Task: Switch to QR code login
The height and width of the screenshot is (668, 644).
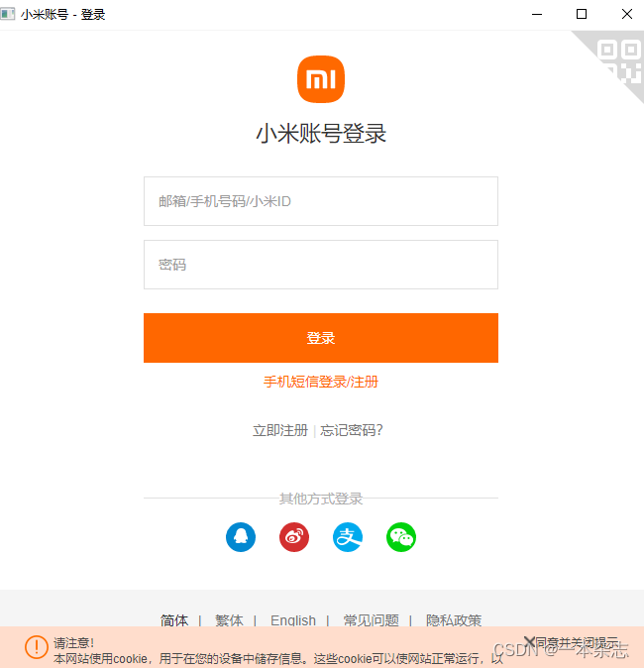Action: coord(618,59)
